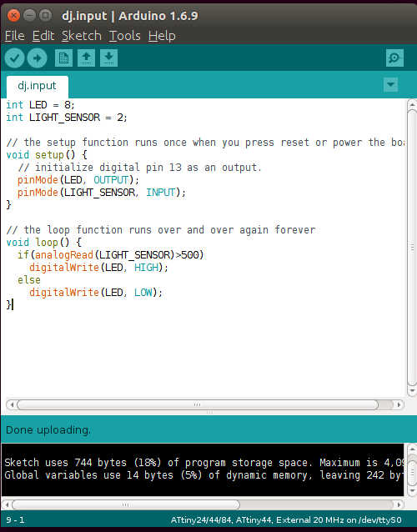This screenshot has width=417, height=532.
Task: Click the 'void setup() {' line
Action: click(x=47, y=155)
